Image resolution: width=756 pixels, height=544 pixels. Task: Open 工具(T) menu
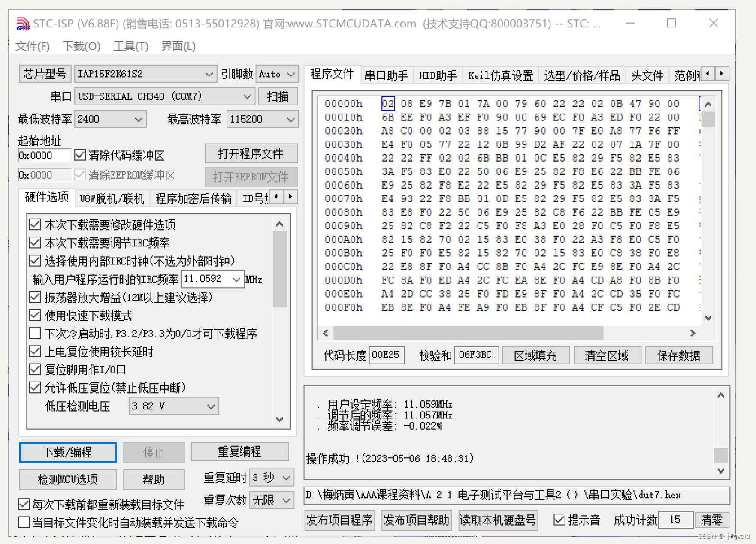[x=131, y=46]
